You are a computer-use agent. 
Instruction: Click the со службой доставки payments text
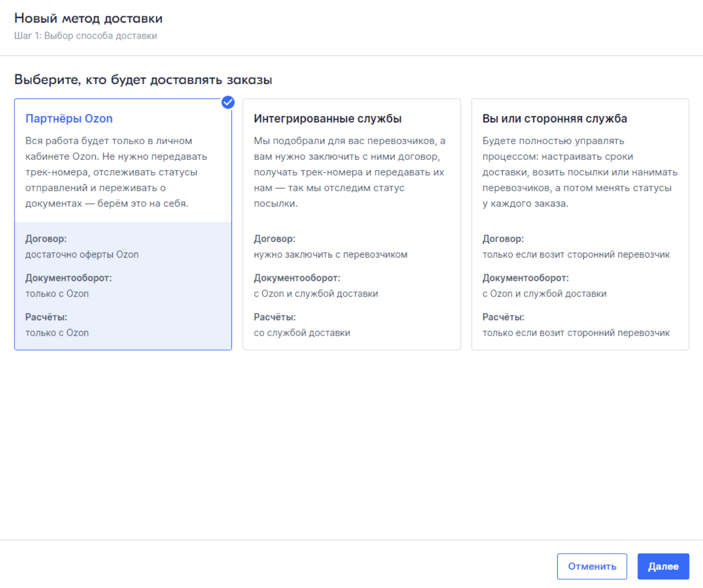(x=302, y=332)
